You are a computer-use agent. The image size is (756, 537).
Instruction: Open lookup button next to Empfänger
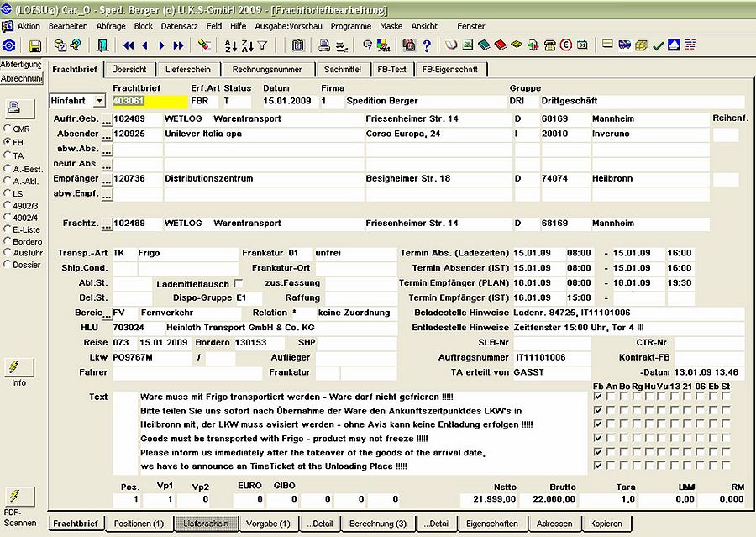tap(107, 179)
